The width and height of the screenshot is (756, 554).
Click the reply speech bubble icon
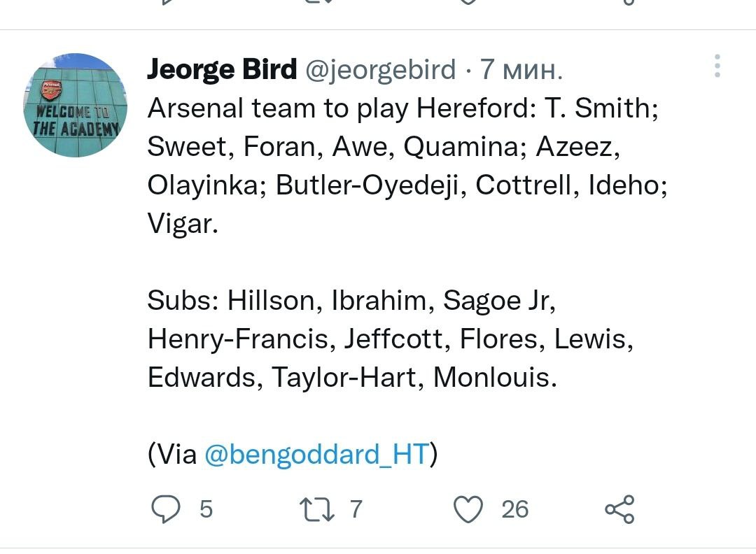(167, 509)
